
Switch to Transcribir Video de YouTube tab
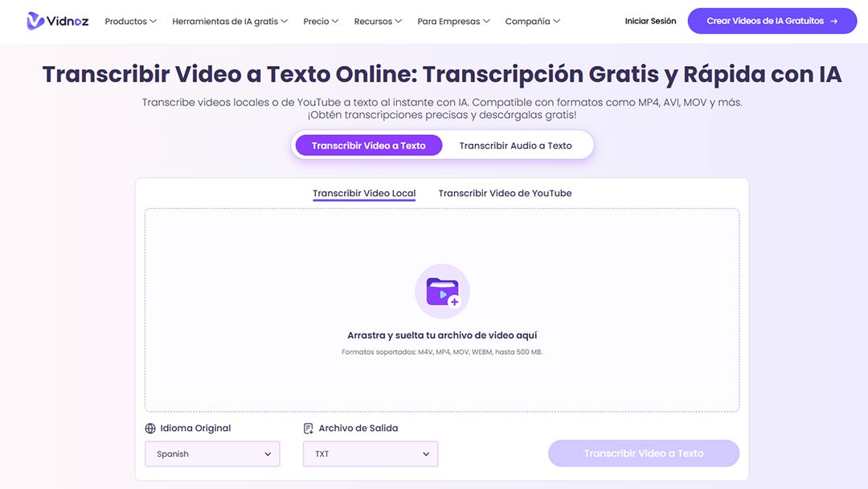(x=505, y=193)
